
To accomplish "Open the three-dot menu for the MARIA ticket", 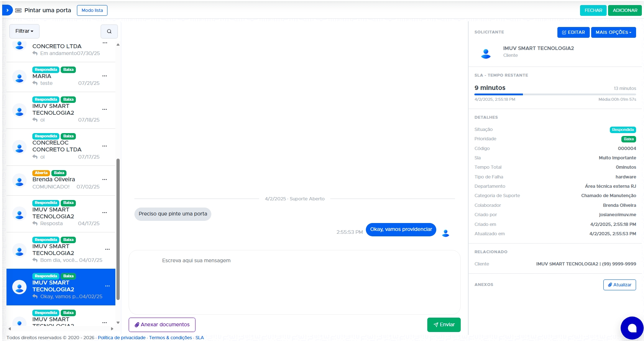I will click(x=105, y=76).
